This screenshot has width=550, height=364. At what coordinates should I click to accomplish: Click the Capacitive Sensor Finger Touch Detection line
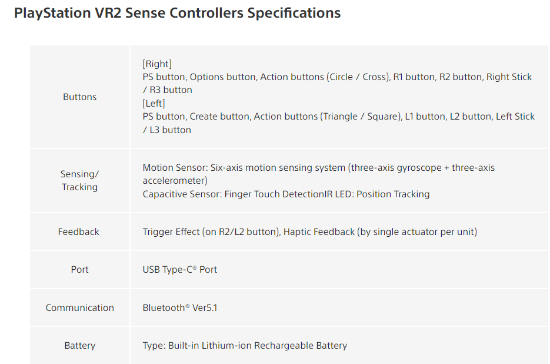click(x=286, y=194)
